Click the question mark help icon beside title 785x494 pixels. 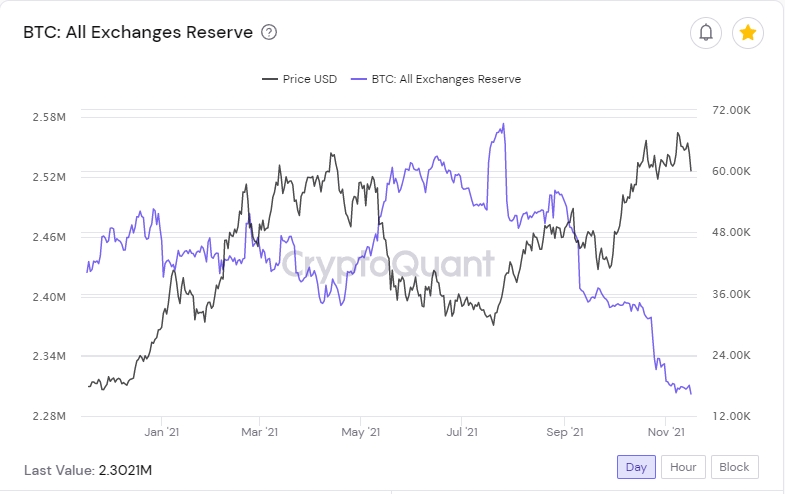[x=269, y=33]
